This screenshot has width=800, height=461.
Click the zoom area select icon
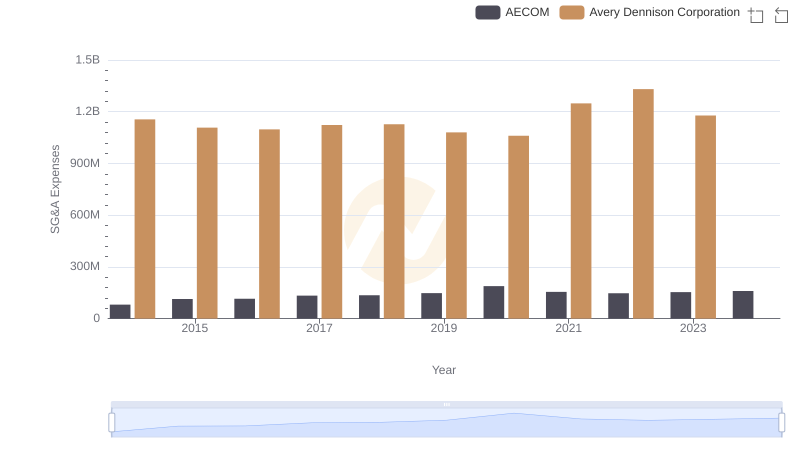coord(756,15)
